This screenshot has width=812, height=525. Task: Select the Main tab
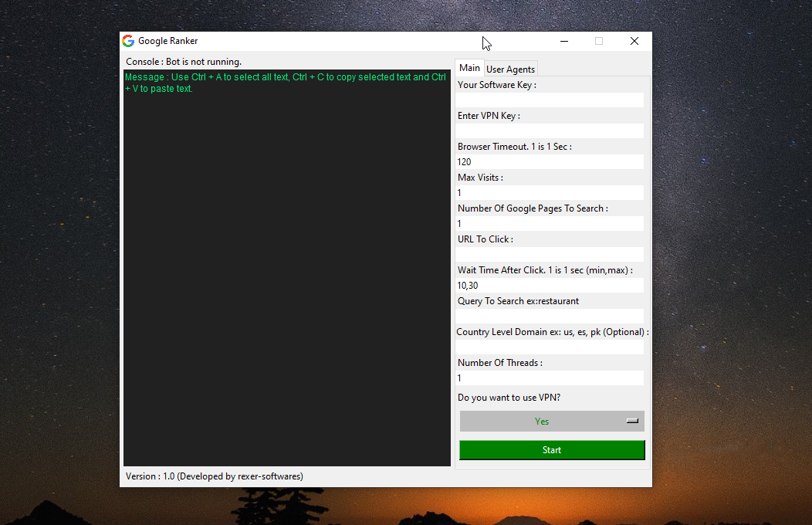point(469,68)
